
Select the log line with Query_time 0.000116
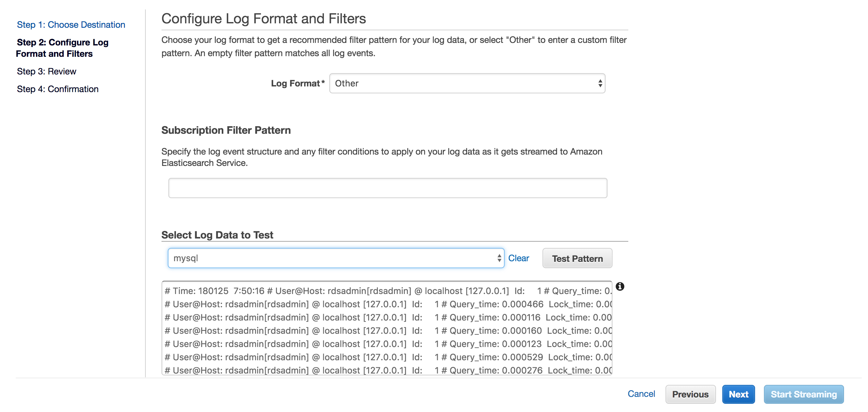pyautogui.click(x=387, y=318)
